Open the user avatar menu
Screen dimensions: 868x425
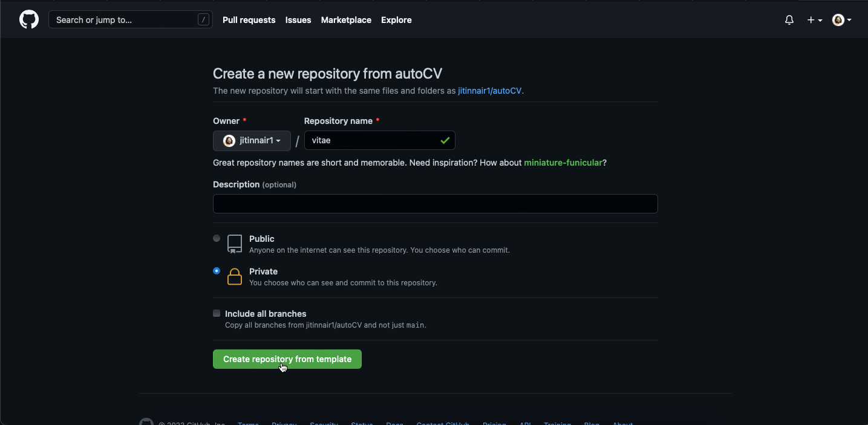coord(842,20)
